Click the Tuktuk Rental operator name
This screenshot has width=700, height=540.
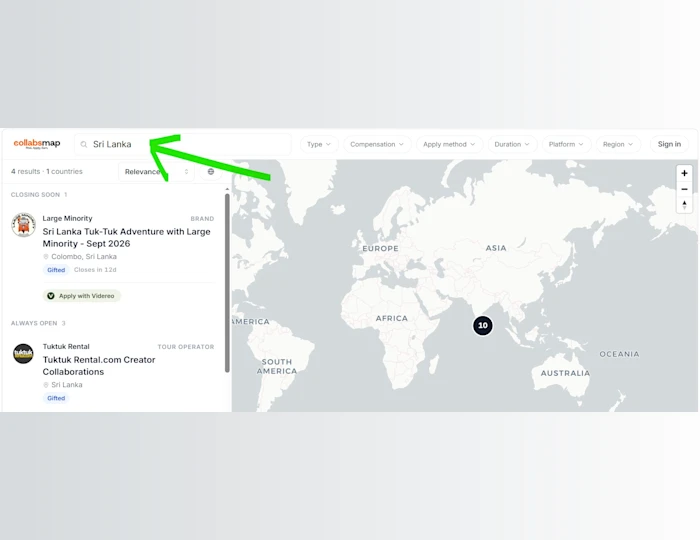(66, 346)
